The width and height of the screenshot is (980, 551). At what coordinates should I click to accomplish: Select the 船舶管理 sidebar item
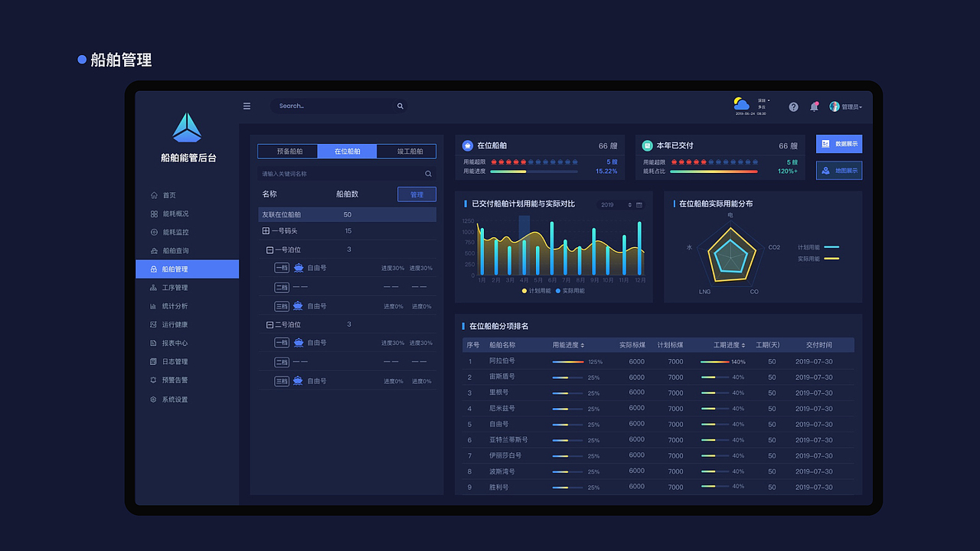[x=187, y=269]
